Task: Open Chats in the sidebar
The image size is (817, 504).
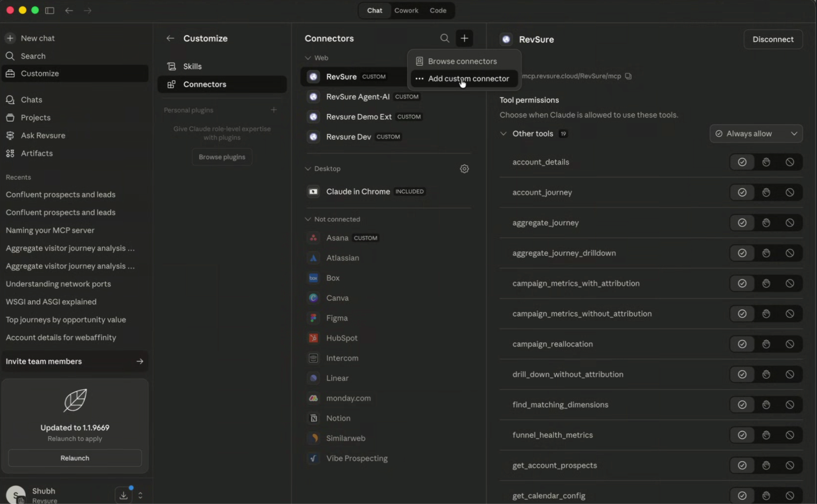Action: click(75, 100)
